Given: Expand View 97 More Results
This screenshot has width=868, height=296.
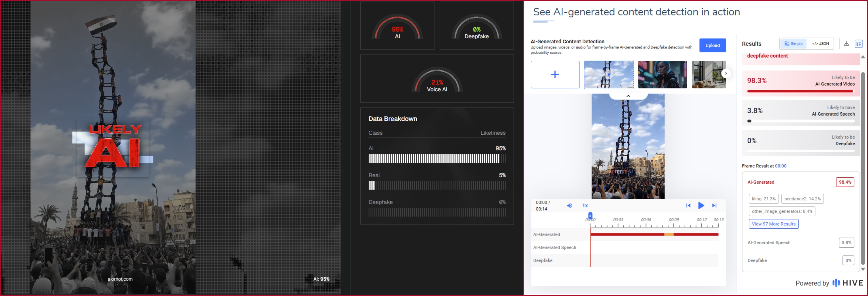Looking at the screenshot, I should (x=773, y=224).
